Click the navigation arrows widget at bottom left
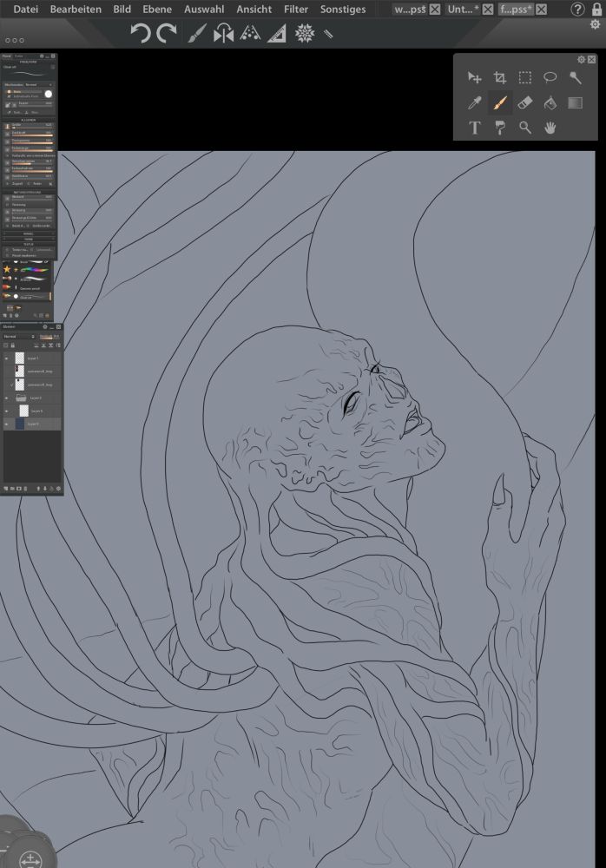 coord(30,859)
